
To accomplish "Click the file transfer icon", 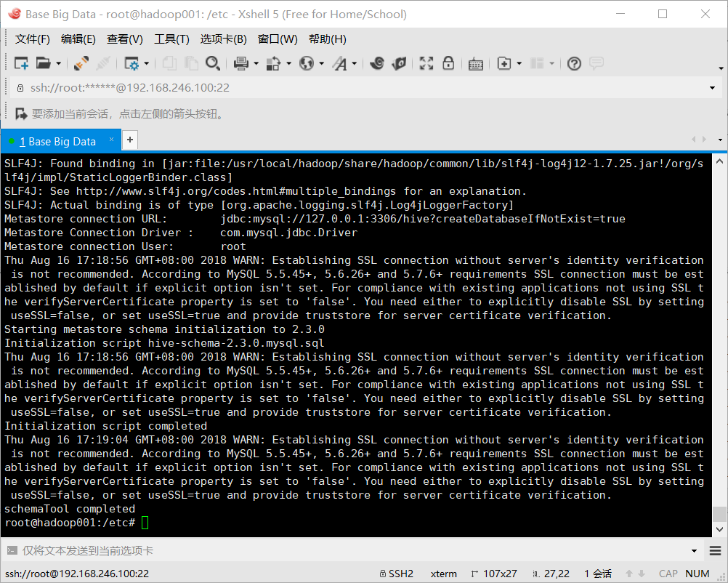I will [273, 63].
